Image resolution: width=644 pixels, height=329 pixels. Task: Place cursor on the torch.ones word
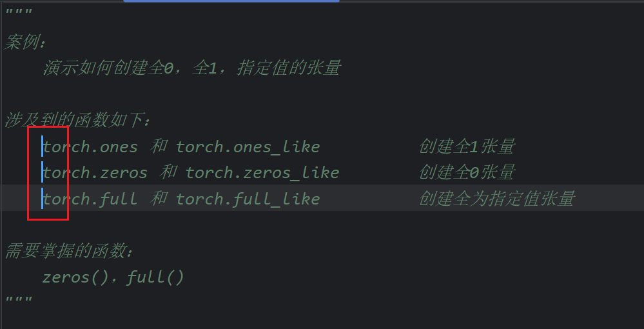[90, 147]
